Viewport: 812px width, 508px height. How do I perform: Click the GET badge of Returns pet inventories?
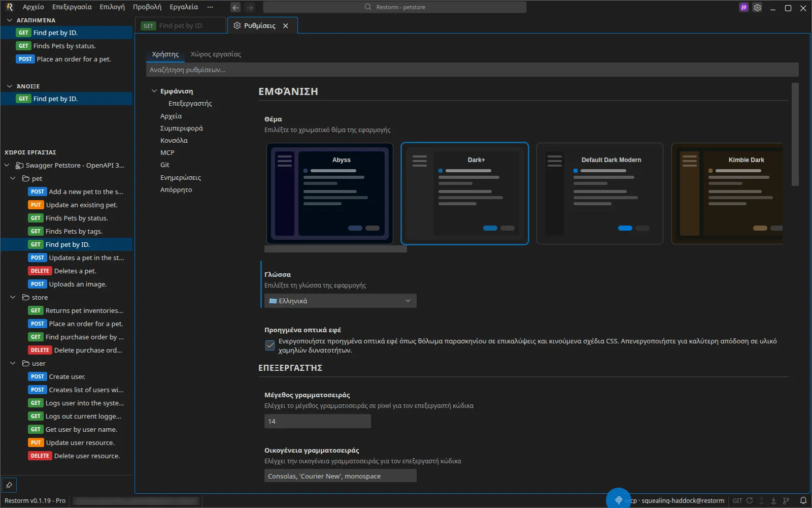click(36, 310)
